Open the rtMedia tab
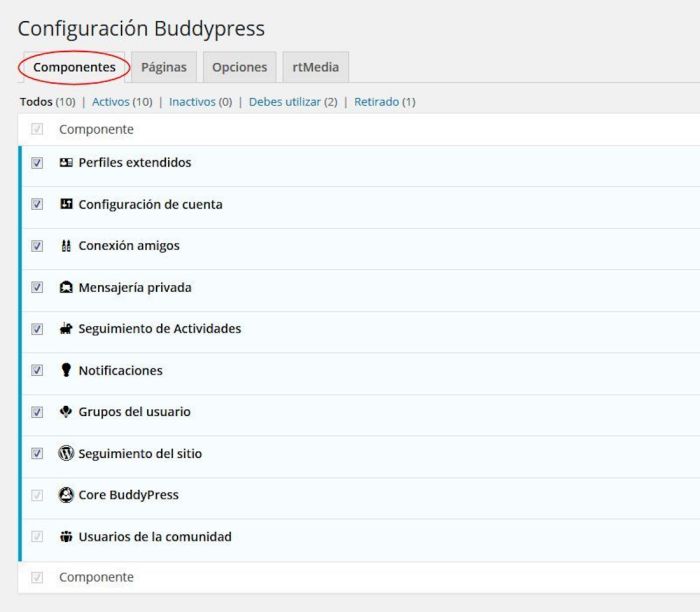The width and height of the screenshot is (700, 612). click(x=316, y=67)
